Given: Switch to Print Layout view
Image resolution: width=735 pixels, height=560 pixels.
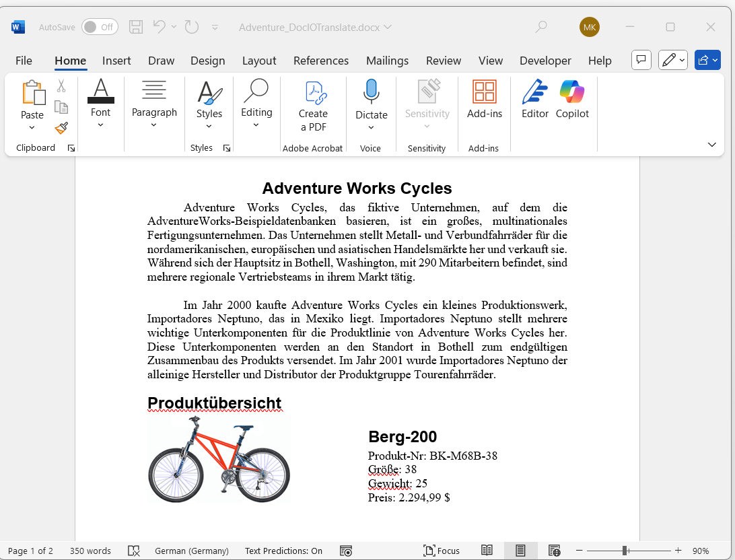Looking at the screenshot, I should [x=520, y=551].
